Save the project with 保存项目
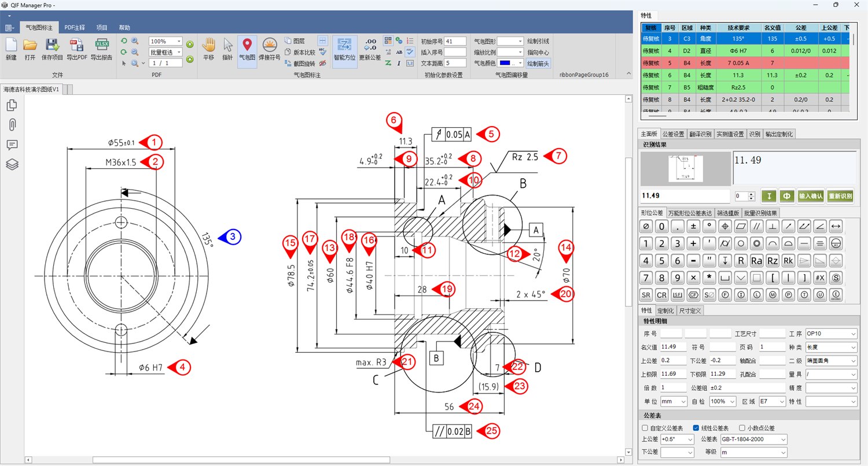This screenshot has width=868, height=466. coord(52,49)
